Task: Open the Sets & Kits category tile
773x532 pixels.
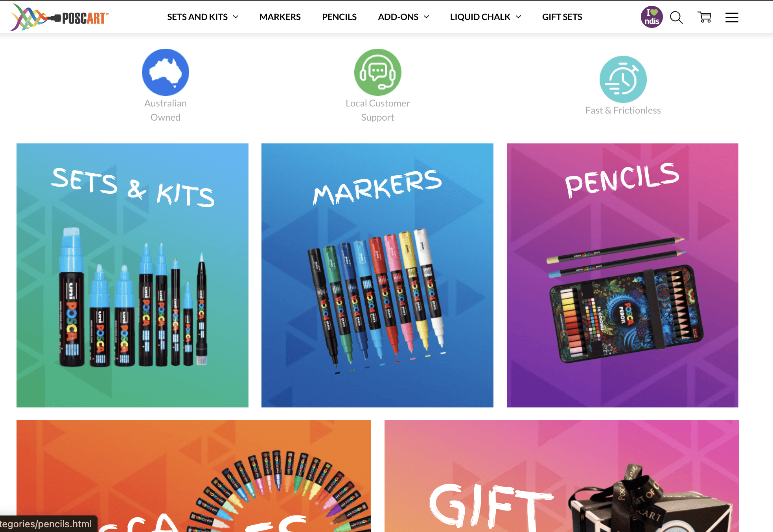Action: 133,275
